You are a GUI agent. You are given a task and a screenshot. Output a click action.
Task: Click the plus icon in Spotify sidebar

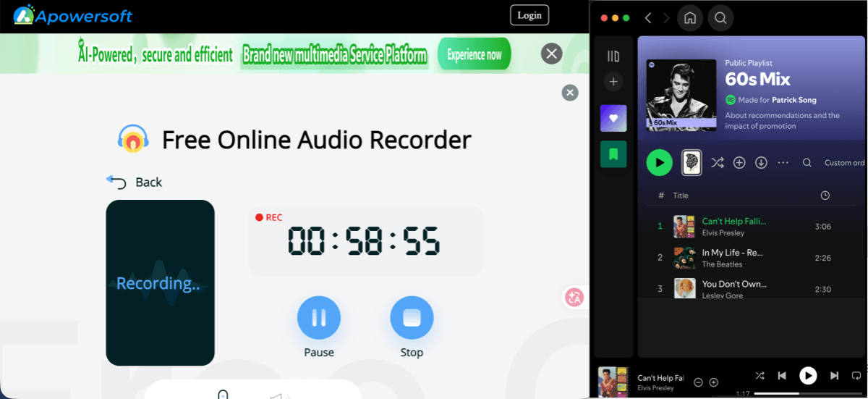coord(613,82)
